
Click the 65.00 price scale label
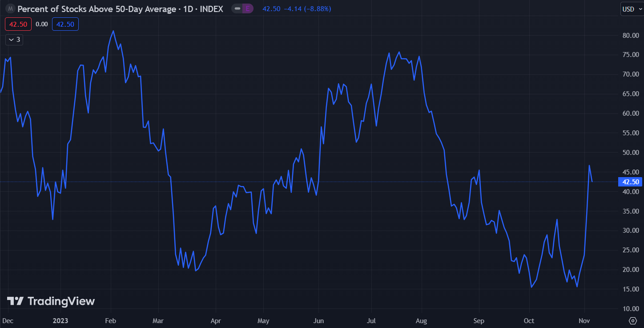pyautogui.click(x=630, y=94)
